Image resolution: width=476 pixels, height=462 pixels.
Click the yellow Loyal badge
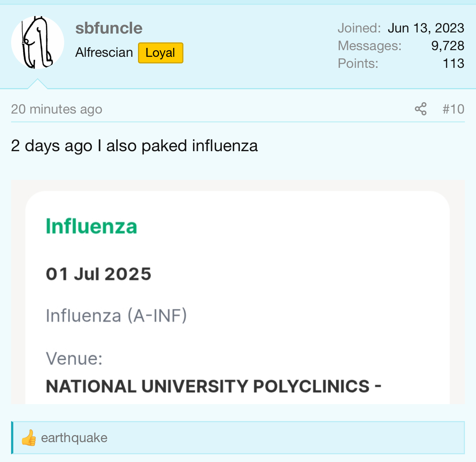[161, 53]
